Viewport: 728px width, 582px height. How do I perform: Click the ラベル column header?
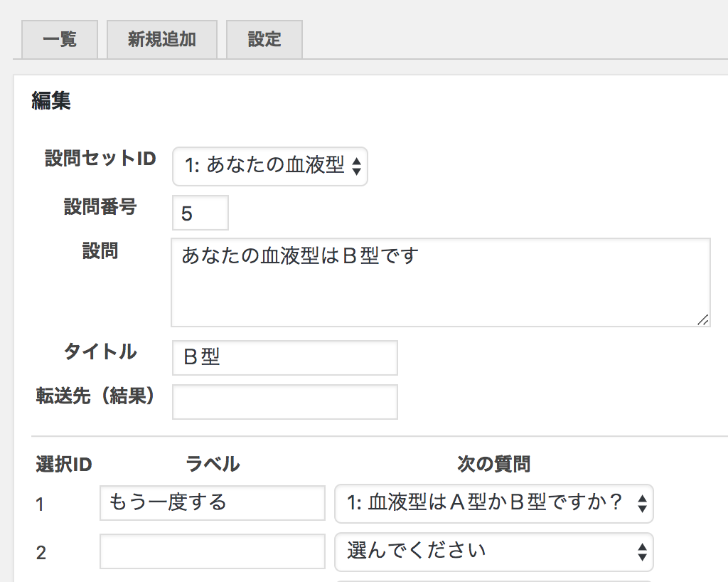pos(213,464)
